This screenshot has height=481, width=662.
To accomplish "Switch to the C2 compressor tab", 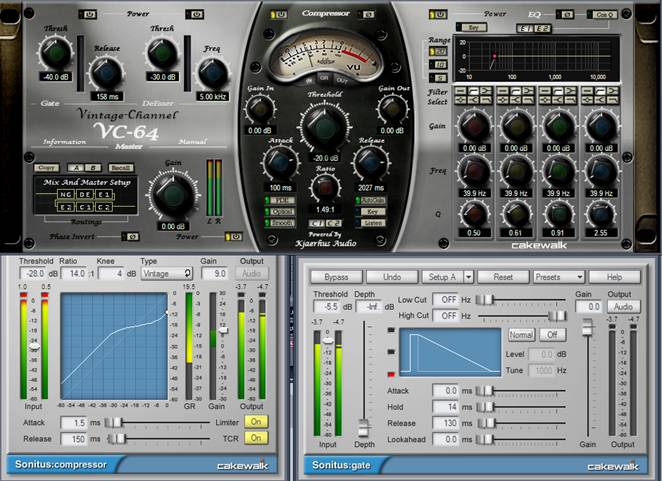I will tap(334, 223).
